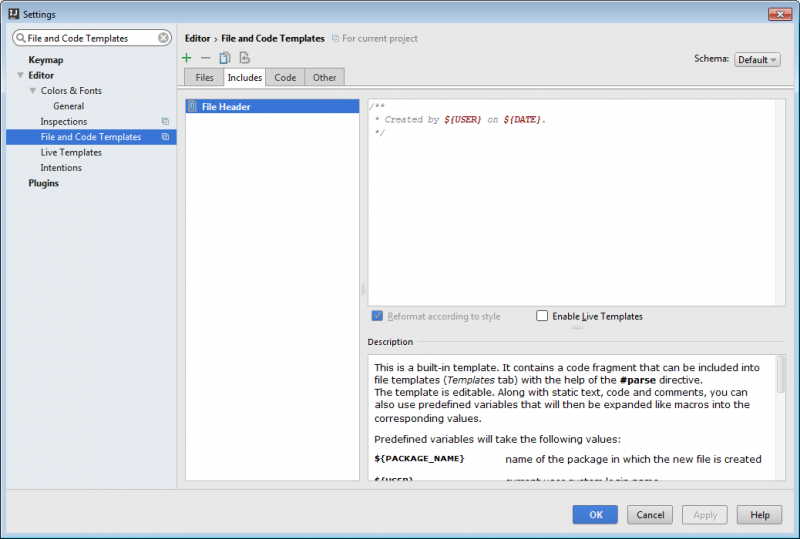
Task: Click the Copy Template icon
Action: [x=225, y=58]
